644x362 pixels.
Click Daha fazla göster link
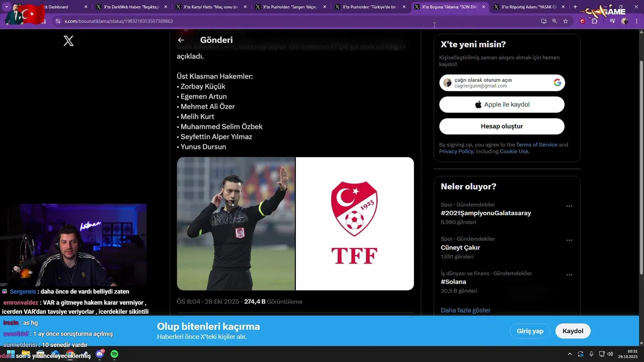(x=465, y=310)
